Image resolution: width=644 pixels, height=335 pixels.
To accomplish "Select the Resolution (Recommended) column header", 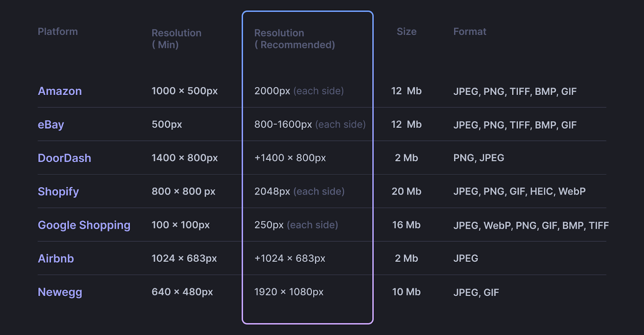I will pos(294,39).
